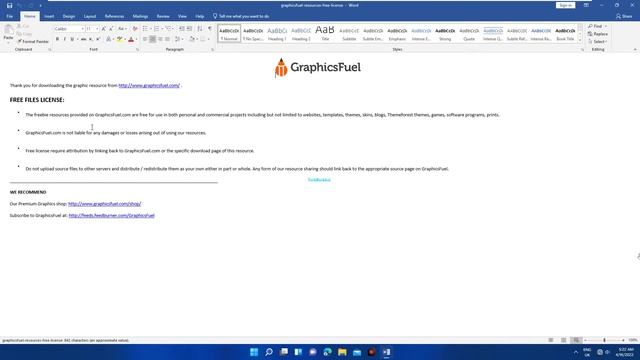Click the Windows Start button
The height and width of the screenshot is (360, 640).
pos(254,352)
